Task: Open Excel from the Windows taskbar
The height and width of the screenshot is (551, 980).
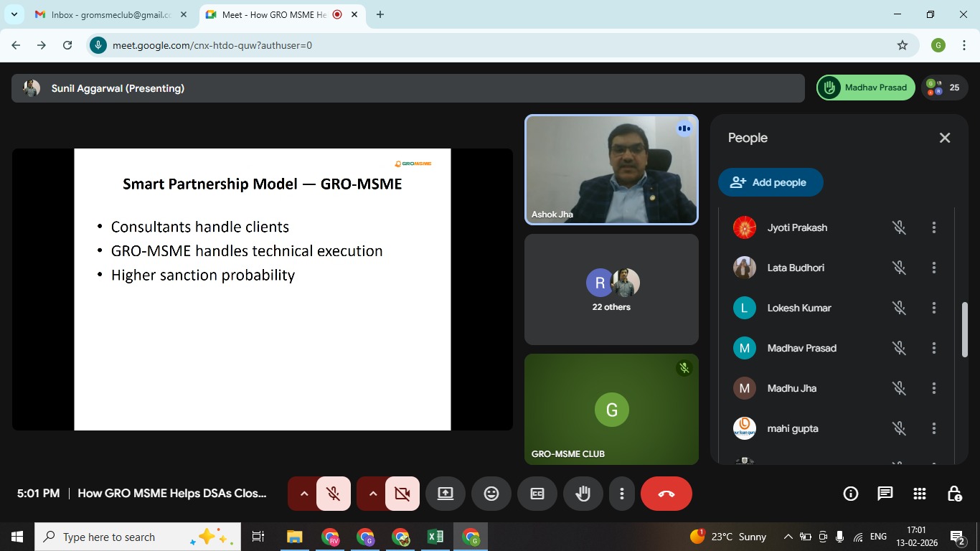Action: tap(435, 537)
